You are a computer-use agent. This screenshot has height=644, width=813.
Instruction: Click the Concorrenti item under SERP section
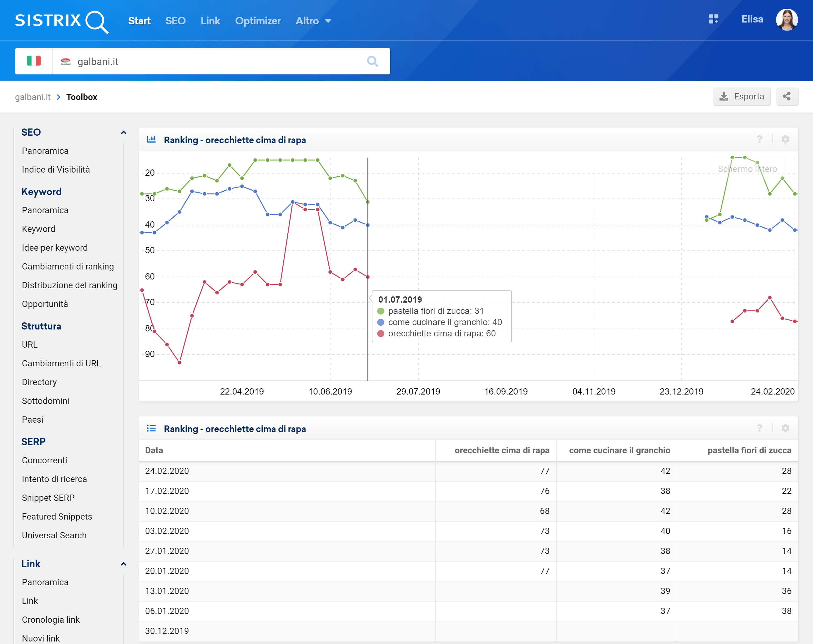(x=43, y=460)
